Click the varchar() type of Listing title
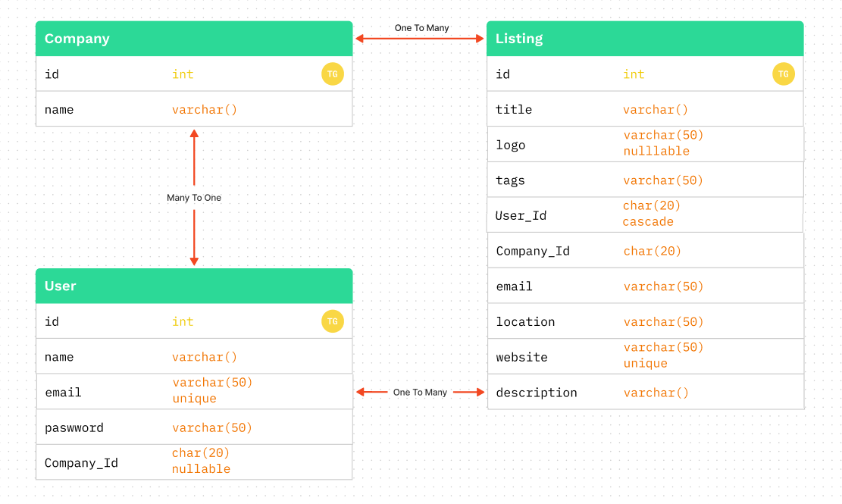 [655, 109]
